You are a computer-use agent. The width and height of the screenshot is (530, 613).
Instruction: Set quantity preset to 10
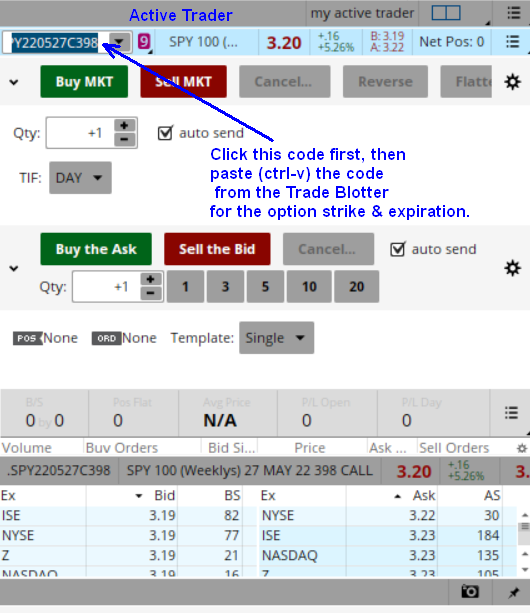(309, 287)
